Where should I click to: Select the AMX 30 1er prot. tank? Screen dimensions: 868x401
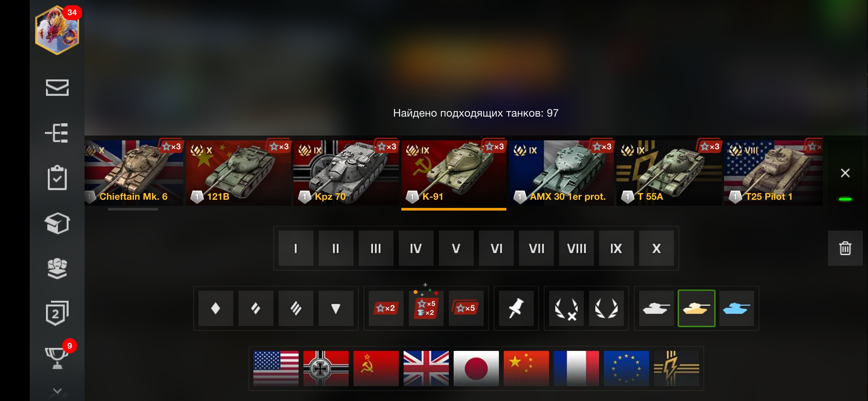pos(561,173)
